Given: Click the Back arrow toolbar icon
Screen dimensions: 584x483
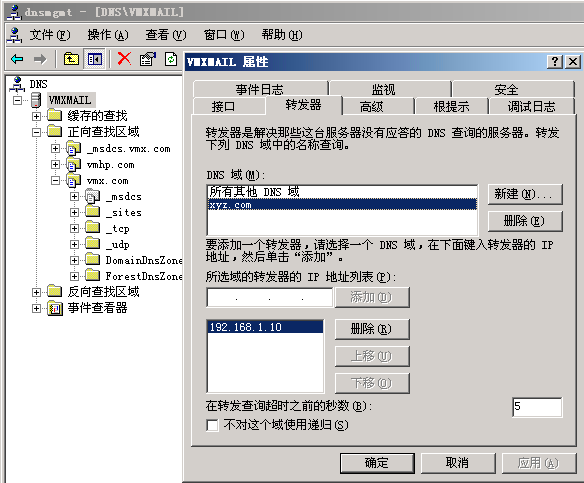Looking at the screenshot, I should pos(17,59).
